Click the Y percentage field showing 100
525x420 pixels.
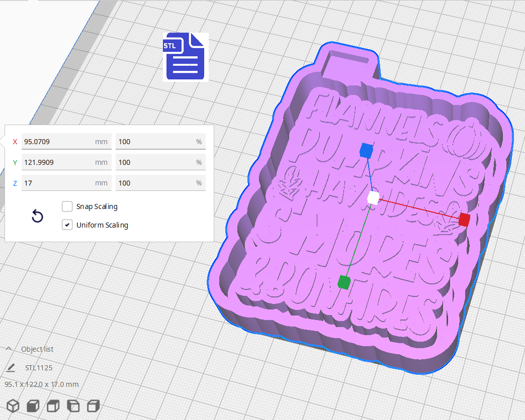point(160,162)
